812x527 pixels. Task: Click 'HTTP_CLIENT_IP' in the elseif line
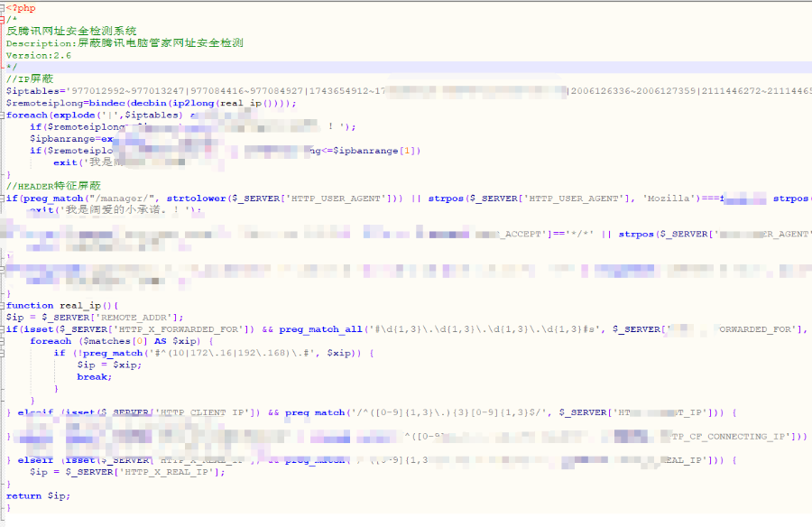(x=202, y=413)
